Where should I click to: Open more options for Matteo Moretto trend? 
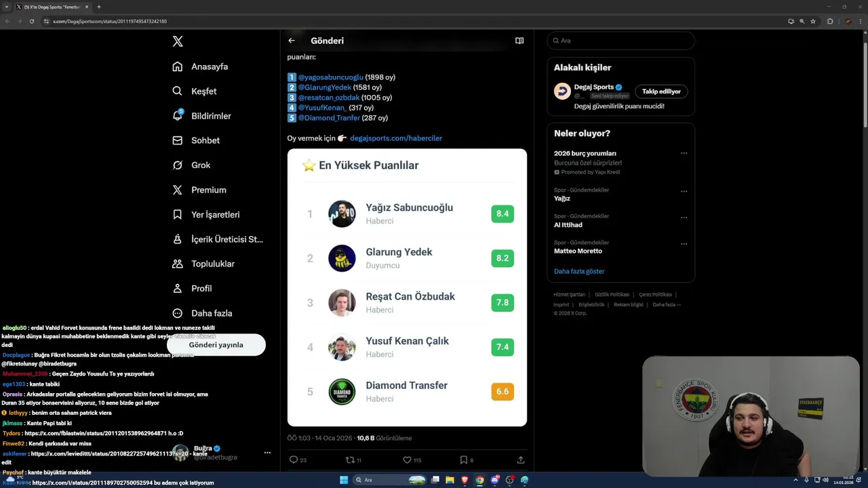click(x=684, y=244)
